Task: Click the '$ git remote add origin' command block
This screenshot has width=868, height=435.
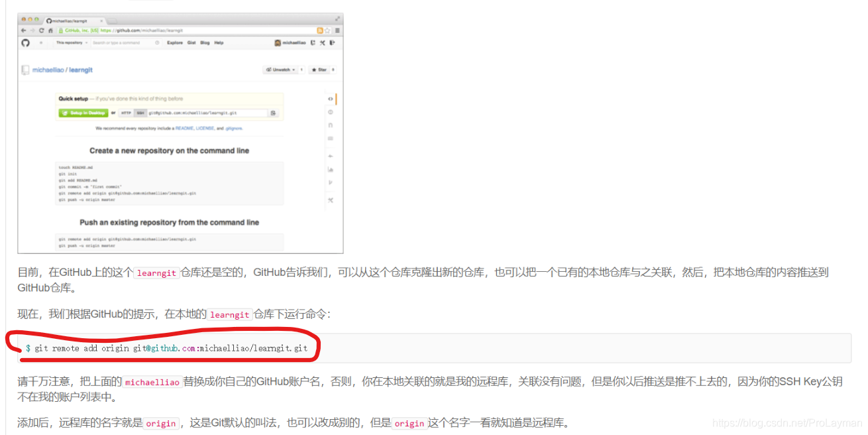Action: coord(435,348)
